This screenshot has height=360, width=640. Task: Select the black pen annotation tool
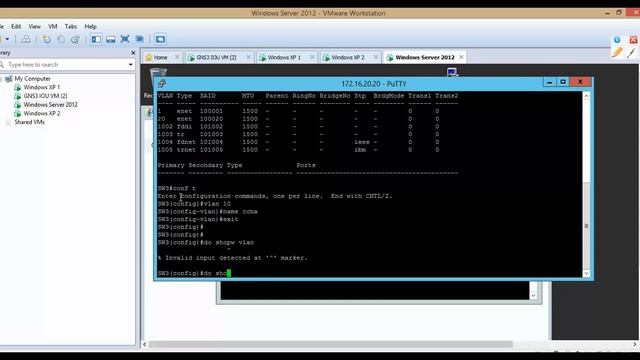tap(632, 52)
